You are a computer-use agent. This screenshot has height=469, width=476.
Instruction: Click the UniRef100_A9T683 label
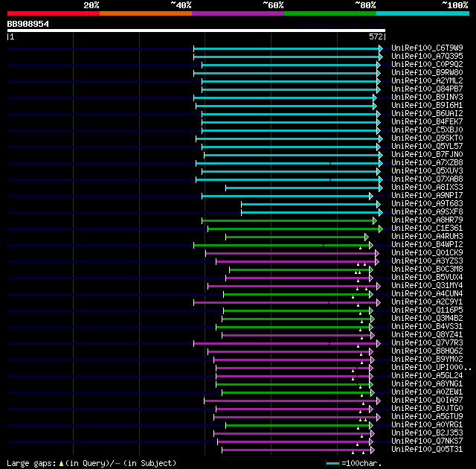coord(427,204)
